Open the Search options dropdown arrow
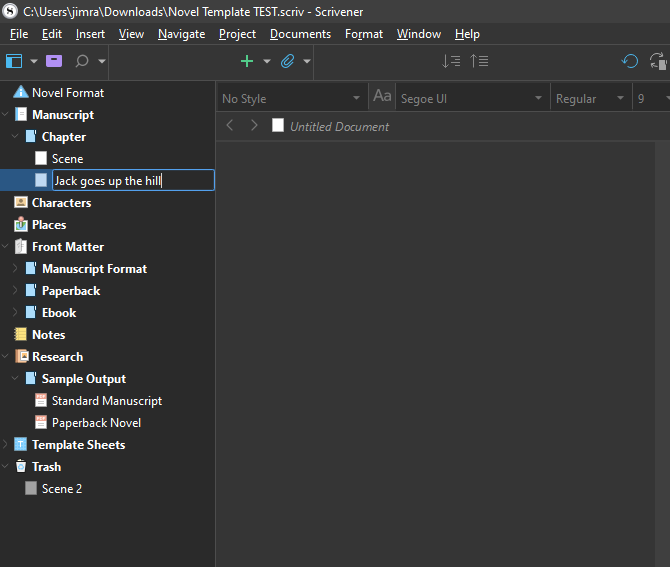 [102, 61]
